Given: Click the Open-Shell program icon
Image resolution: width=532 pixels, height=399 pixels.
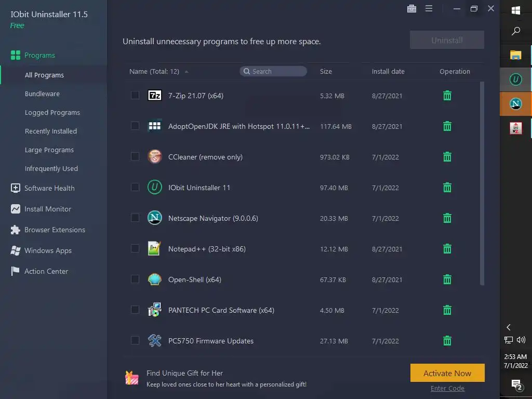Looking at the screenshot, I should 155,279.
